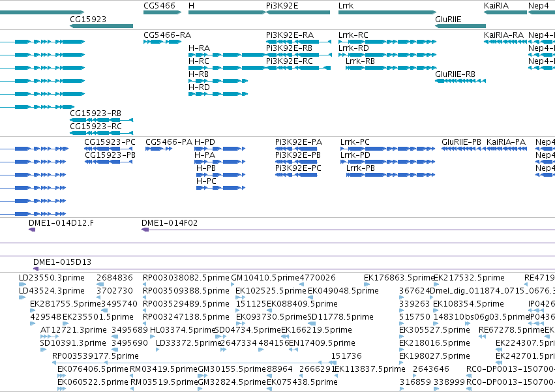The height and width of the screenshot is (392, 555).
Task: Select the DME1-014F02 clone
Action: [x=348, y=230]
